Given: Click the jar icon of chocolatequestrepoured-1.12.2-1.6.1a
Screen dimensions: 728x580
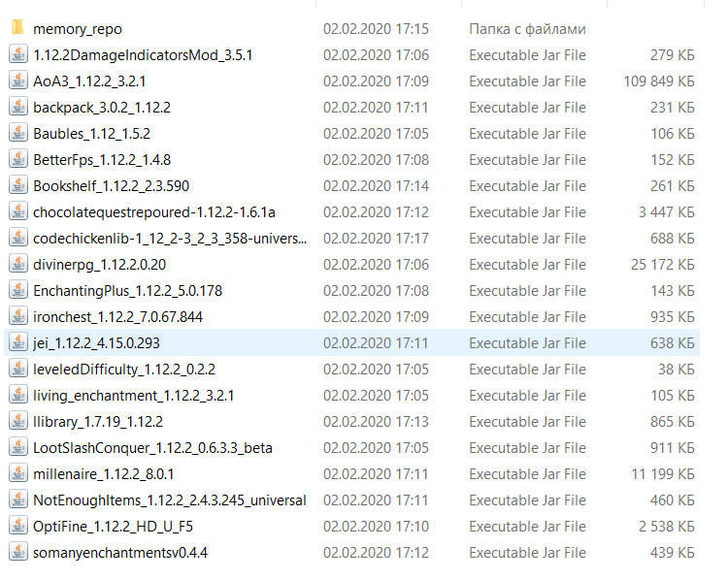Looking at the screenshot, I should tap(18, 211).
